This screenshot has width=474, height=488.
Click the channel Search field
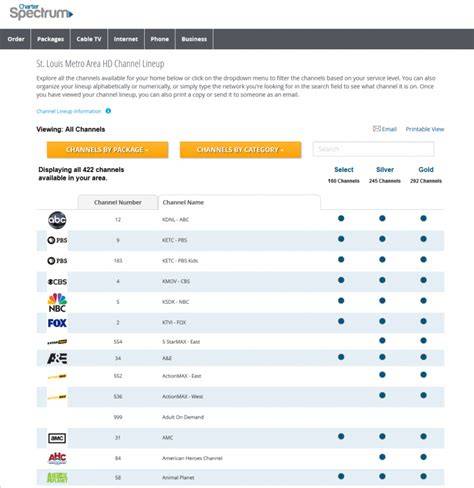(373, 149)
